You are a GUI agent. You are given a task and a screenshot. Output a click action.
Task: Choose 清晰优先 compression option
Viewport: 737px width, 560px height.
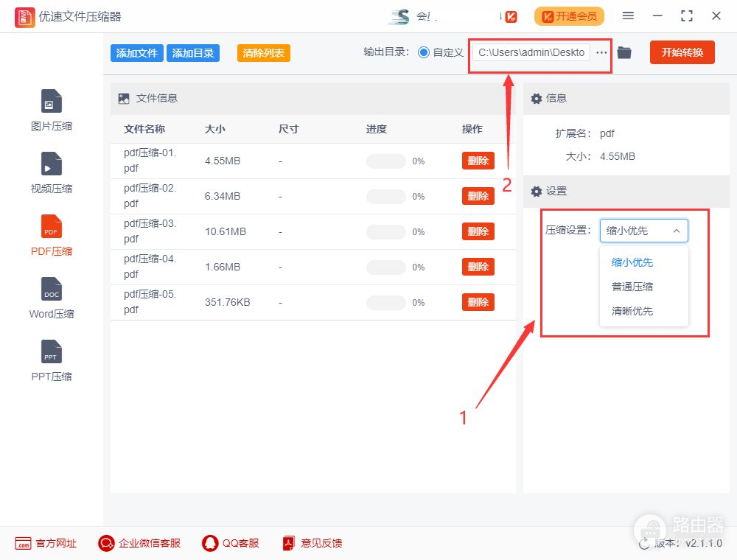[x=632, y=311]
